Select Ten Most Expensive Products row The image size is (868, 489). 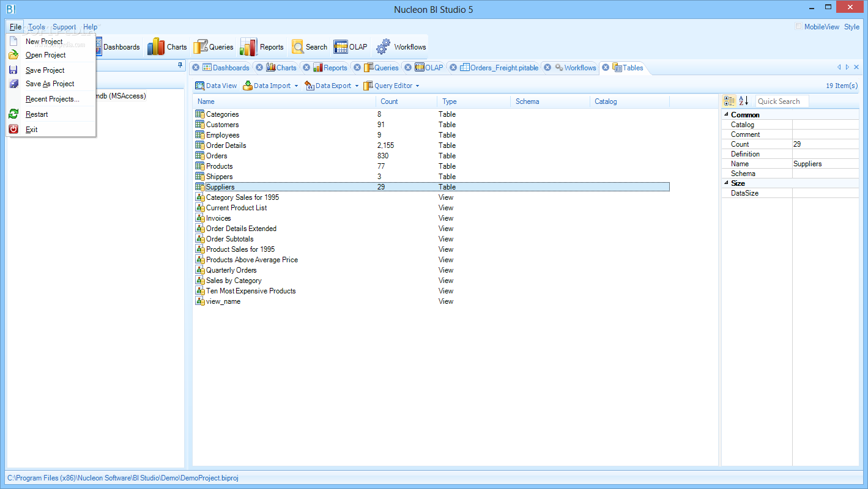pyautogui.click(x=432, y=291)
